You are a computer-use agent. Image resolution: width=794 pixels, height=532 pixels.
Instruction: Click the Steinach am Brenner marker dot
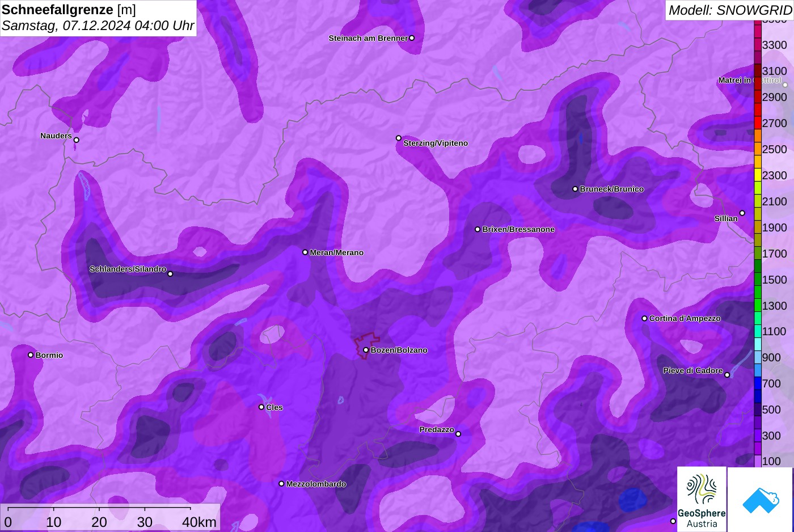point(412,38)
